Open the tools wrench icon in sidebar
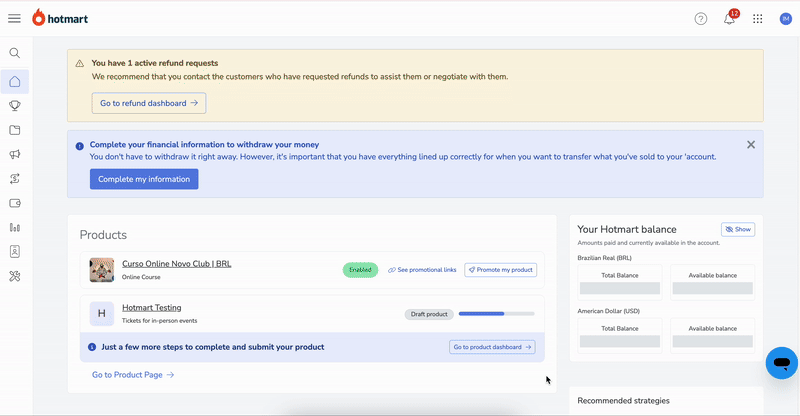Screen dimensions: 800x416 [x=15, y=276]
